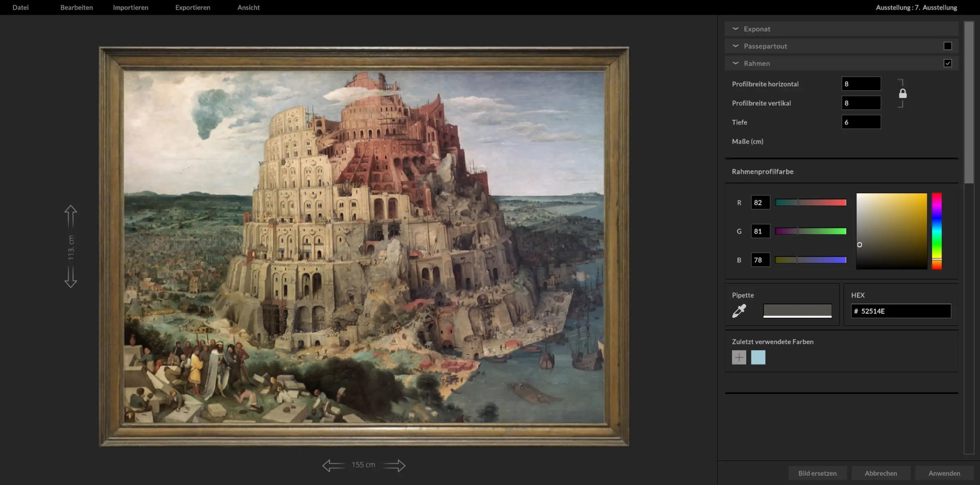This screenshot has width=980, height=485.
Task: Click the gray Pipette preview swatch
Action: (x=797, y=311)
